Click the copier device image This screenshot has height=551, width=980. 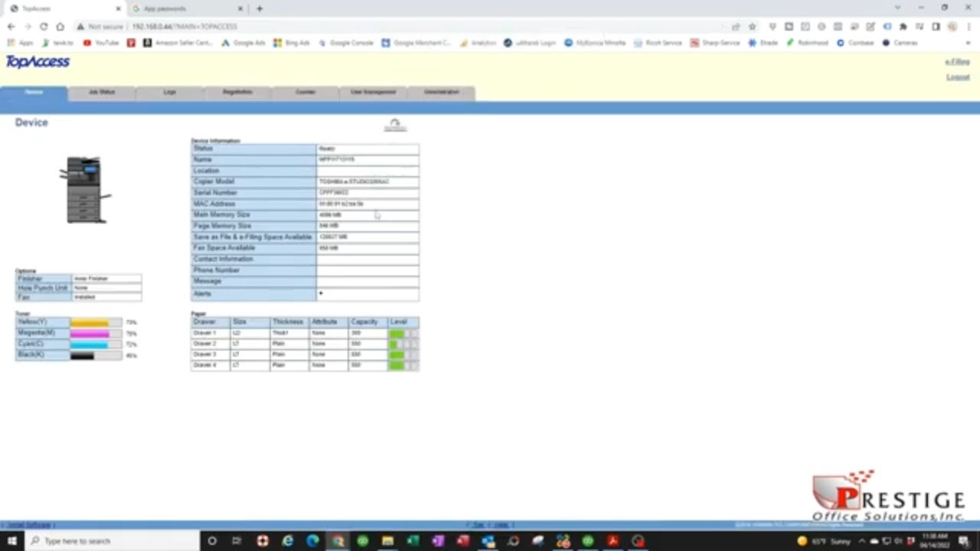click(84, 190)
